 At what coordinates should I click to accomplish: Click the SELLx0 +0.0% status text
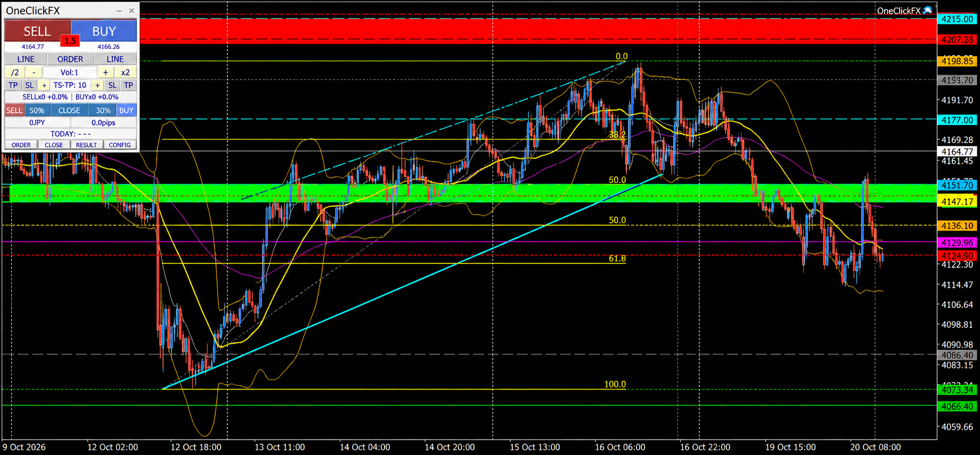coord(45,97)
